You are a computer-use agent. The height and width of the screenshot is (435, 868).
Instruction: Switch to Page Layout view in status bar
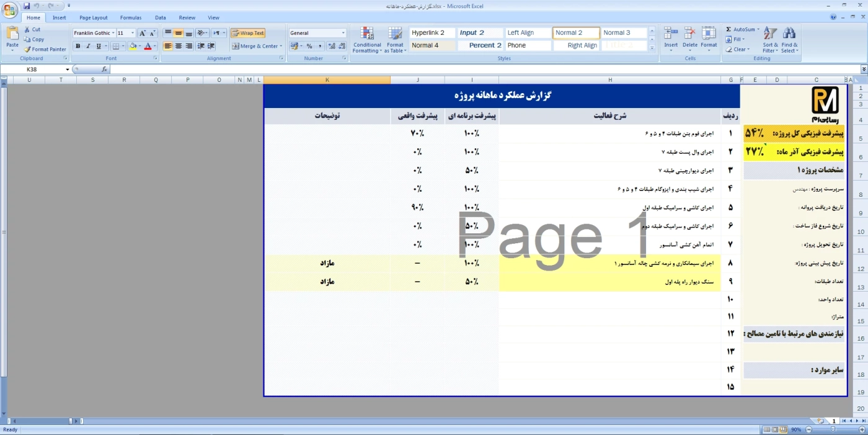[774, 429]
